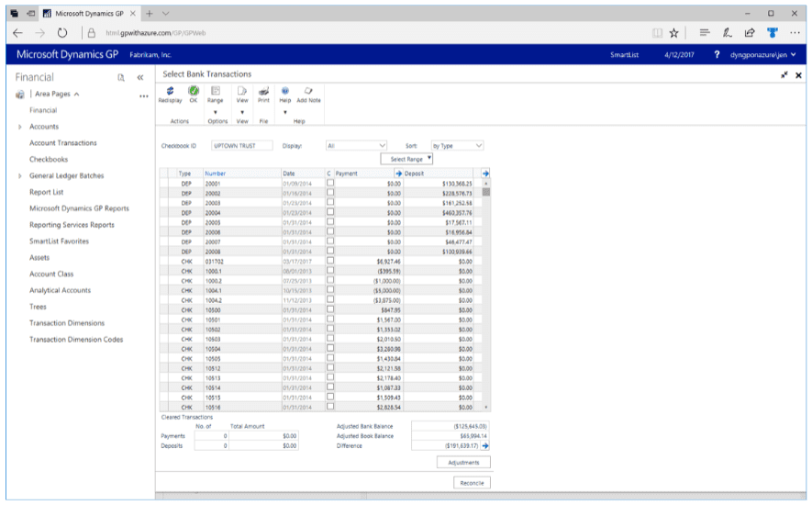
Task: Click the View document icon
Action: 242,91
